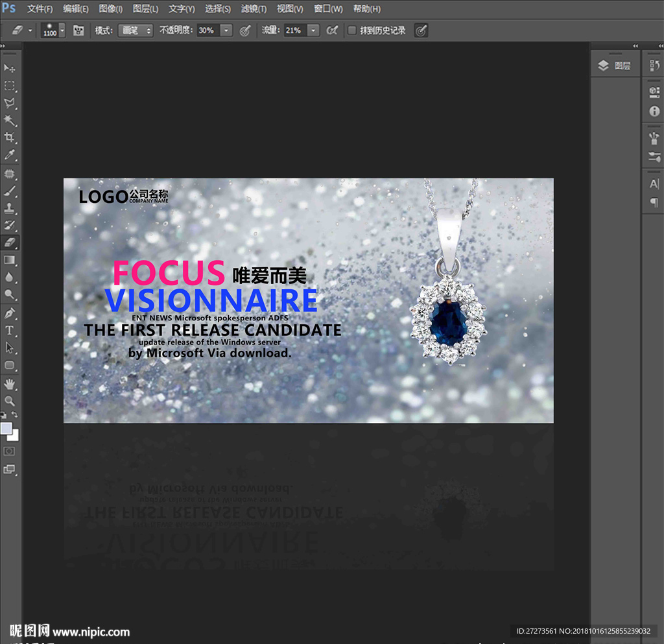Select the Eraser tool in toolbox

tap(9, 243)
